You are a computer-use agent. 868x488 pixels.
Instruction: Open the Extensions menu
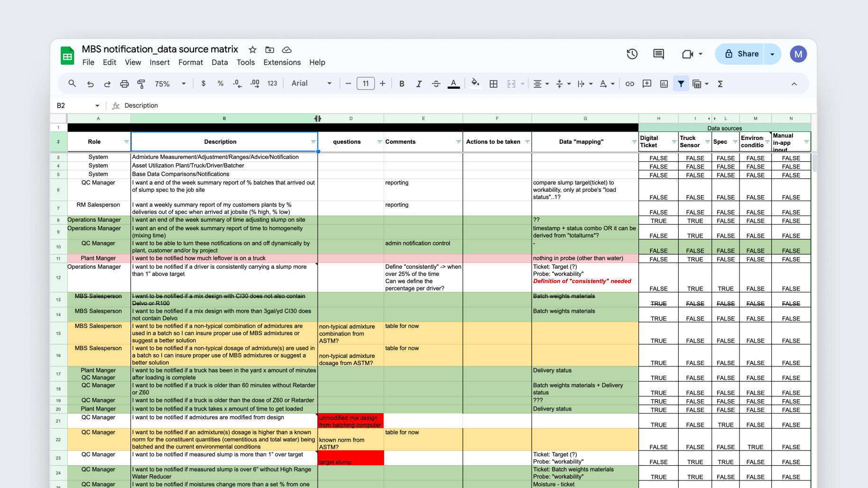(x=282, y=62)
